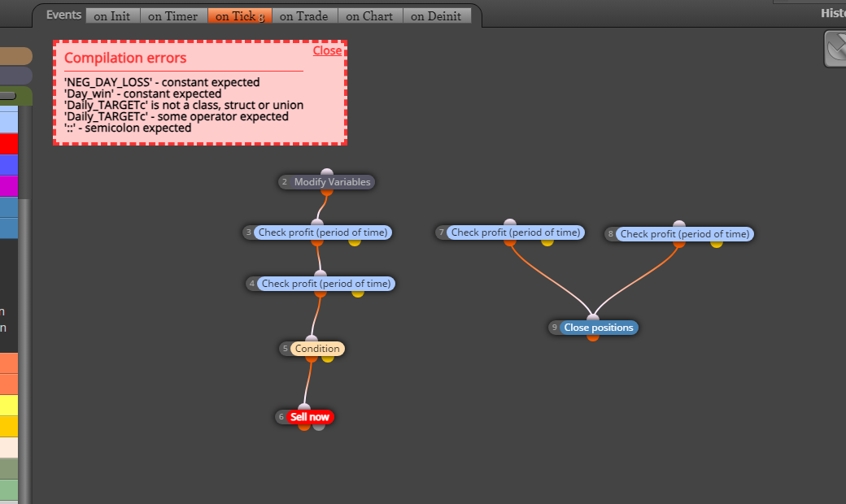
Task: Click orange output port of Sell now
Action: click(304, 427)
